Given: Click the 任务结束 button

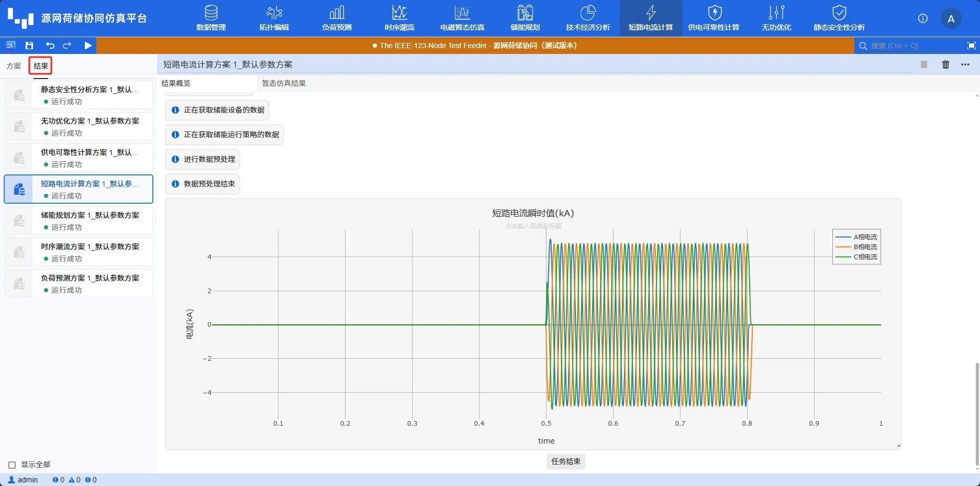Looking at the screenshot, I should pyautogui.click(x=565, y=461).
